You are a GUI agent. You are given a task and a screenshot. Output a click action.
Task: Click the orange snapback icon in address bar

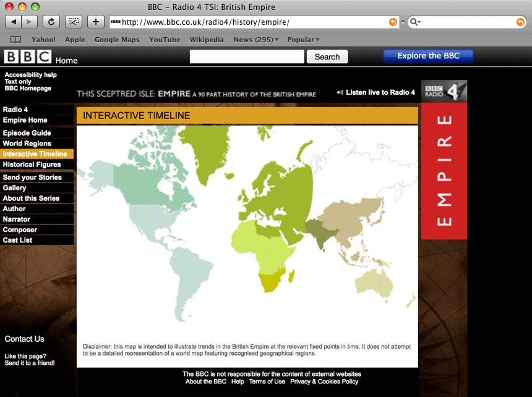393,22
